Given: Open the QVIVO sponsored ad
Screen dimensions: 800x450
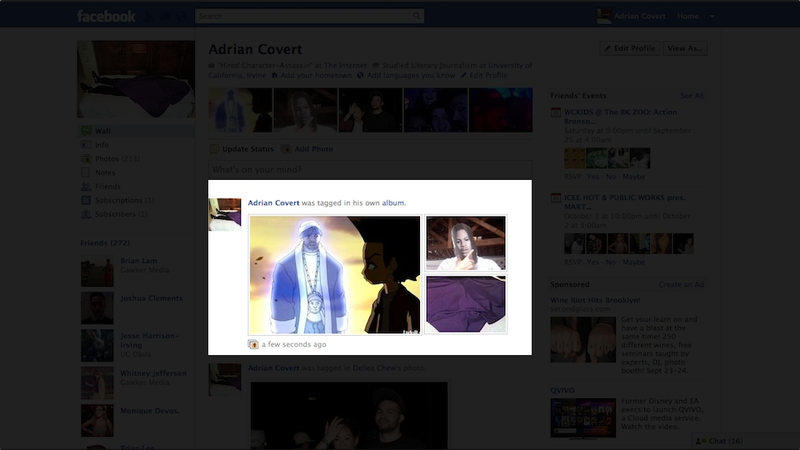Looking at the screenshot, I should [562, 390].
